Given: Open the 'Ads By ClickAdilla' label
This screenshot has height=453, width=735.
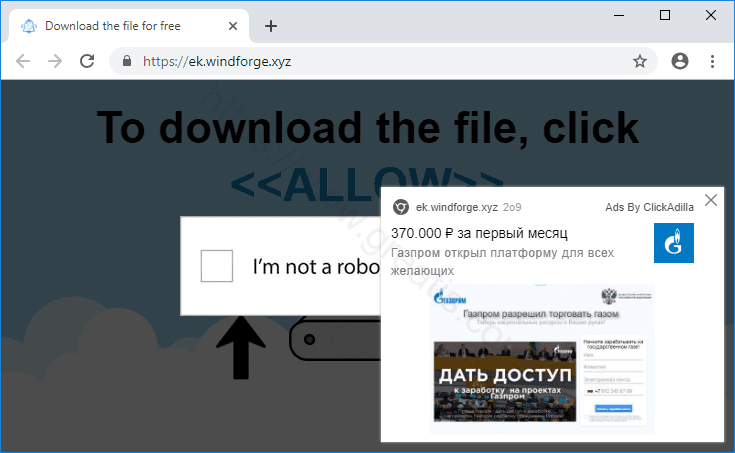Looking at the screenshot, I should click(x=649, y=207).
